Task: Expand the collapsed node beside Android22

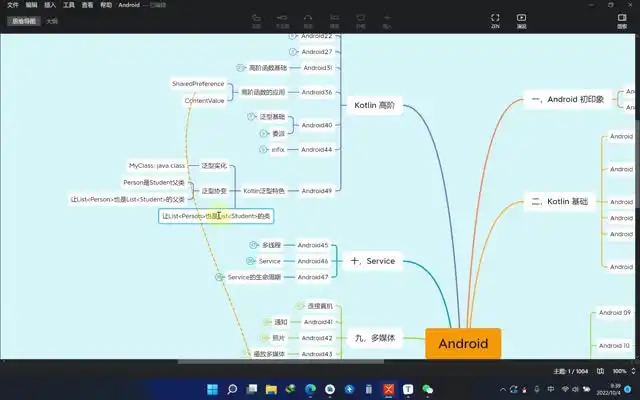Action: click(292, 35)
